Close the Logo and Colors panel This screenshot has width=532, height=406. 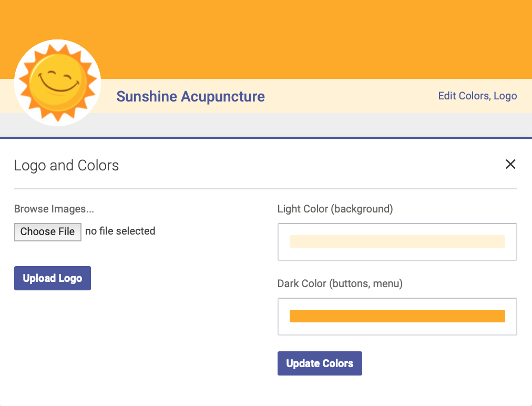(x=510, y=164)
